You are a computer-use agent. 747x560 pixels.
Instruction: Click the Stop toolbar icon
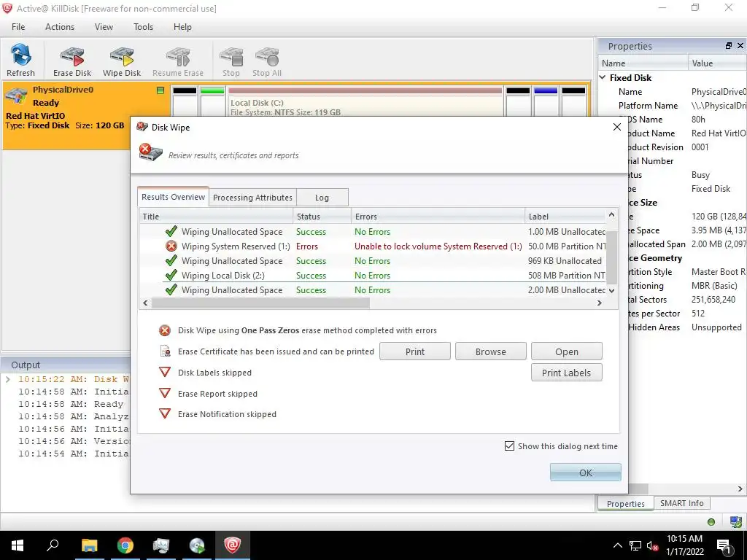click(x=231, y=60)
